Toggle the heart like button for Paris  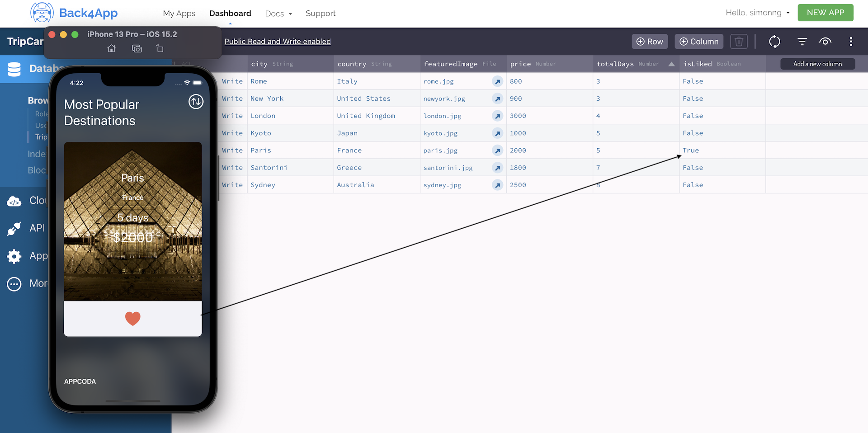(132, 318)
